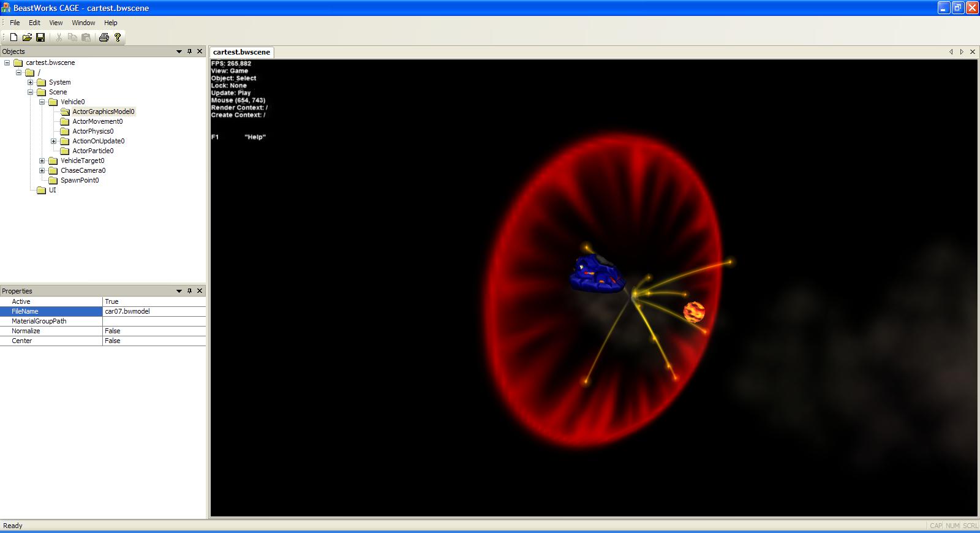Open the Objects panel dropdown arrow
The height and width of the screenshot is (533, 980).
click(179, 51)
